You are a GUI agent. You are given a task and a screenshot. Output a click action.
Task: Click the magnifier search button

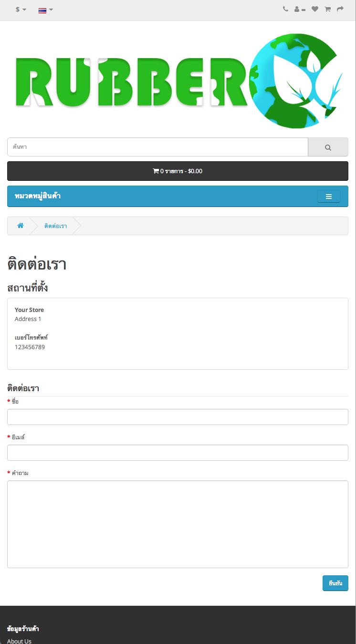coord(328,147)
